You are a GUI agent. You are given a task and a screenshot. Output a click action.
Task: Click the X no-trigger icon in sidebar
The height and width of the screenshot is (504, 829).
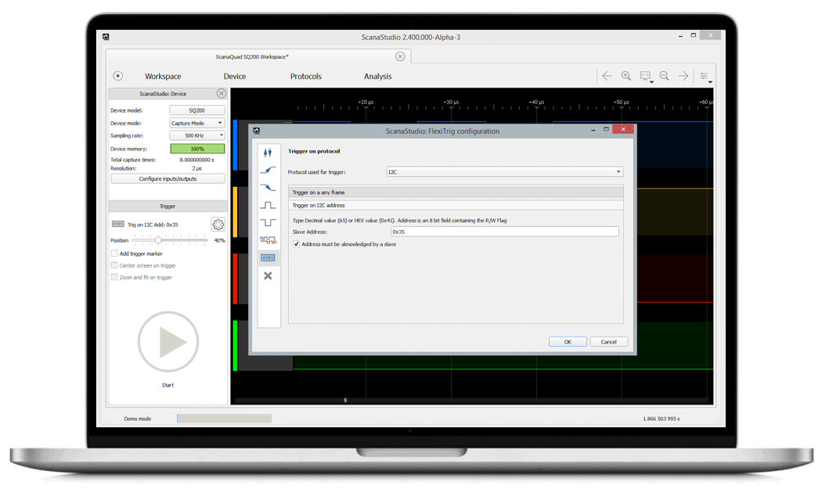268,275
